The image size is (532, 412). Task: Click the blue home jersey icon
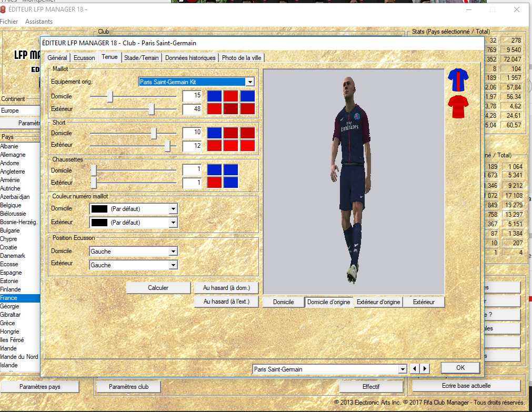tap(458, 80)
